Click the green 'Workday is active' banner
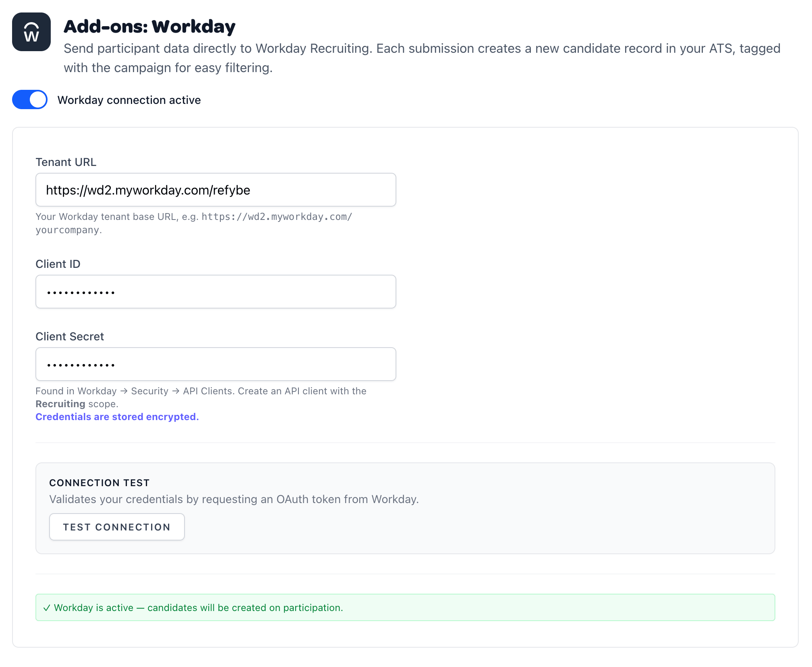812x667 pixels. pyautogui.click(x=405, y=607)
